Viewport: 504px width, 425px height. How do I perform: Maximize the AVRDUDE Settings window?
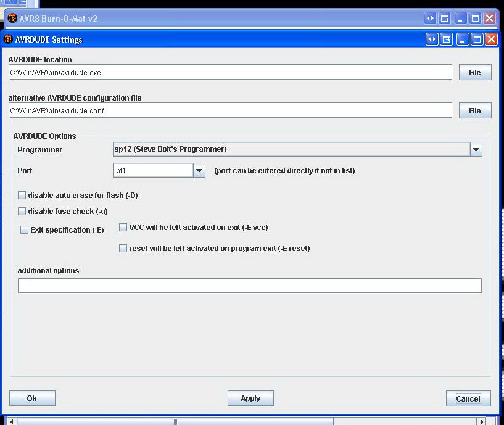477,39
